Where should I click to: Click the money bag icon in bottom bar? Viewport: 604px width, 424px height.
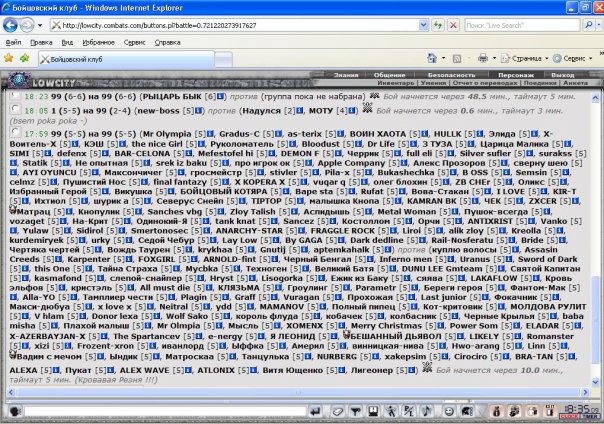(497, 411)
